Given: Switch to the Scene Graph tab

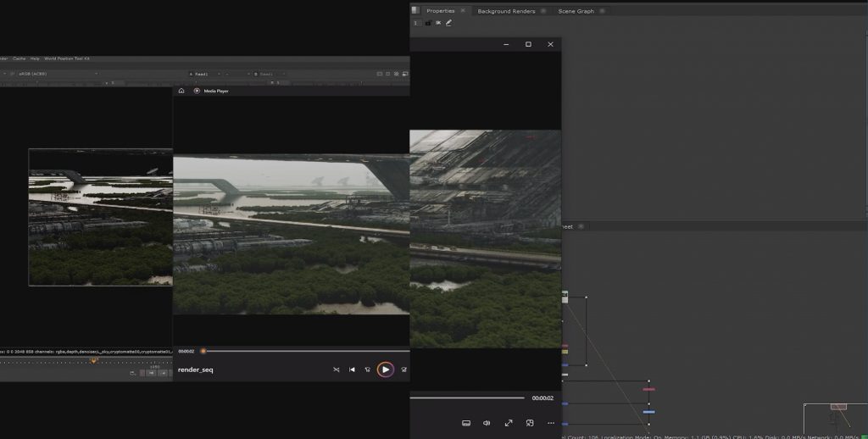Looking at the screenshot, I should tap(576, 11).
